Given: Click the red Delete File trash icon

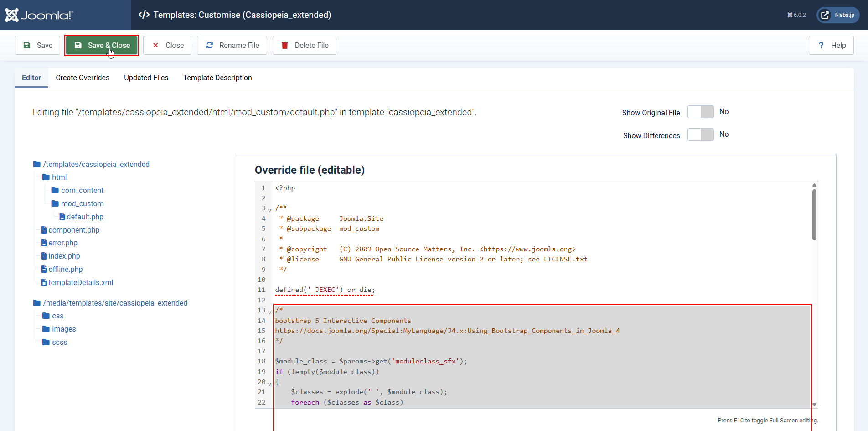Looking at the screenshot, I should coord(285,45).
